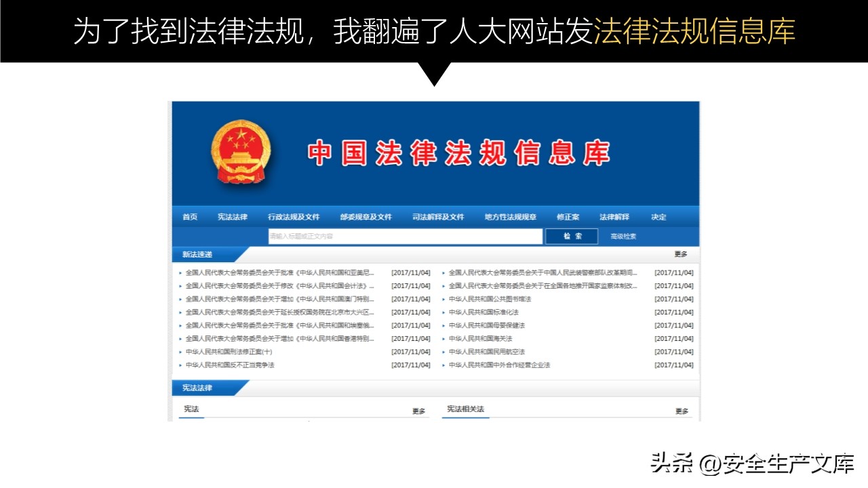Open the decision on 国家监察体制改革 rollout
Image resolution: width=868 pixels, height=488 pixels.
(543, 286)
